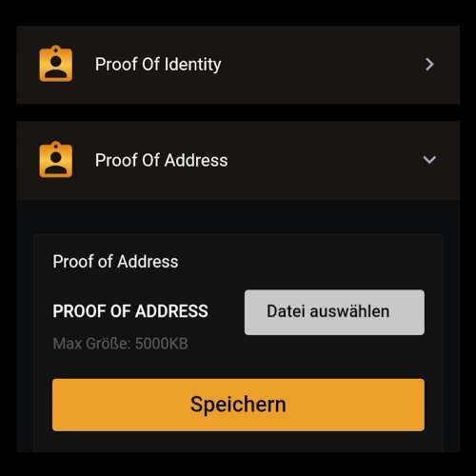Screen dimensions: 476x476
Task: Click the uppercase PROOF OF ADDRESS field label
Action: coord(130,311)
